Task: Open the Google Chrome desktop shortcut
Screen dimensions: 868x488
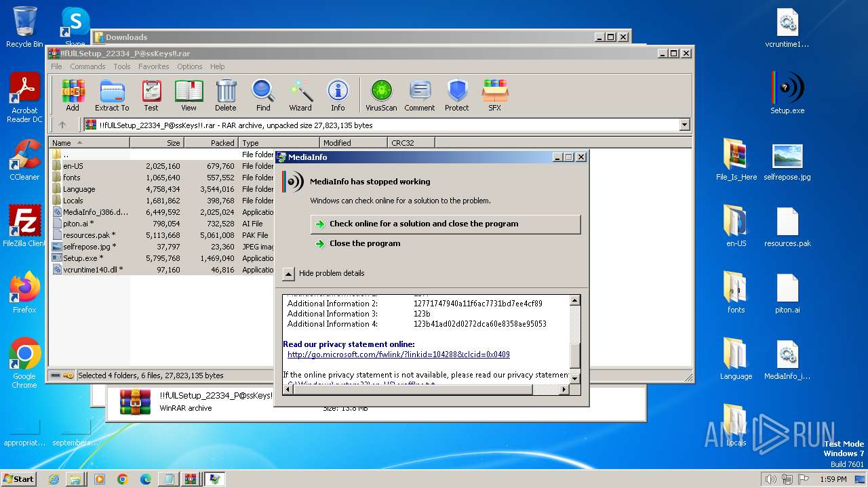Action: coord(24,363)
